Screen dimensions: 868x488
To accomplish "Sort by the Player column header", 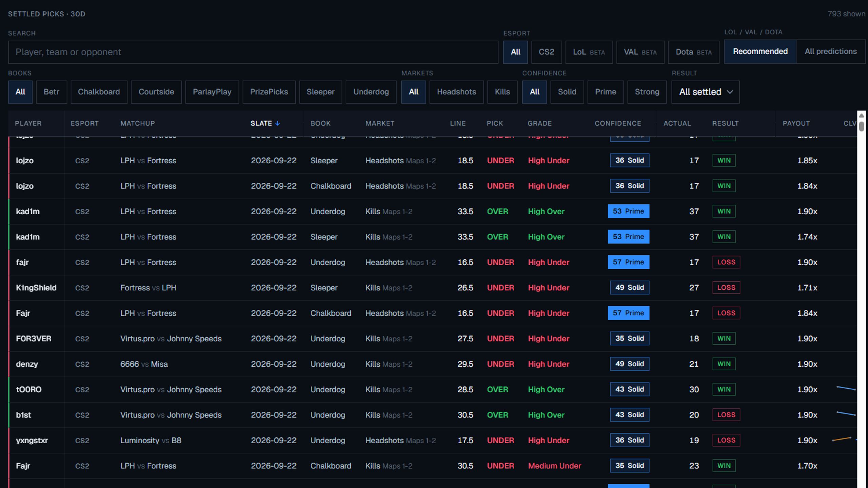I will 28,123.
